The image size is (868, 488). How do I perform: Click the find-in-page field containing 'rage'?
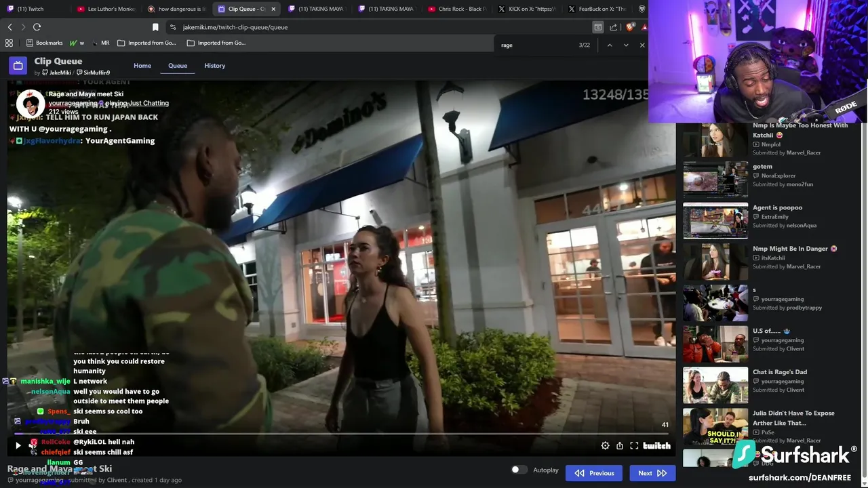click(x=536, y=45)
